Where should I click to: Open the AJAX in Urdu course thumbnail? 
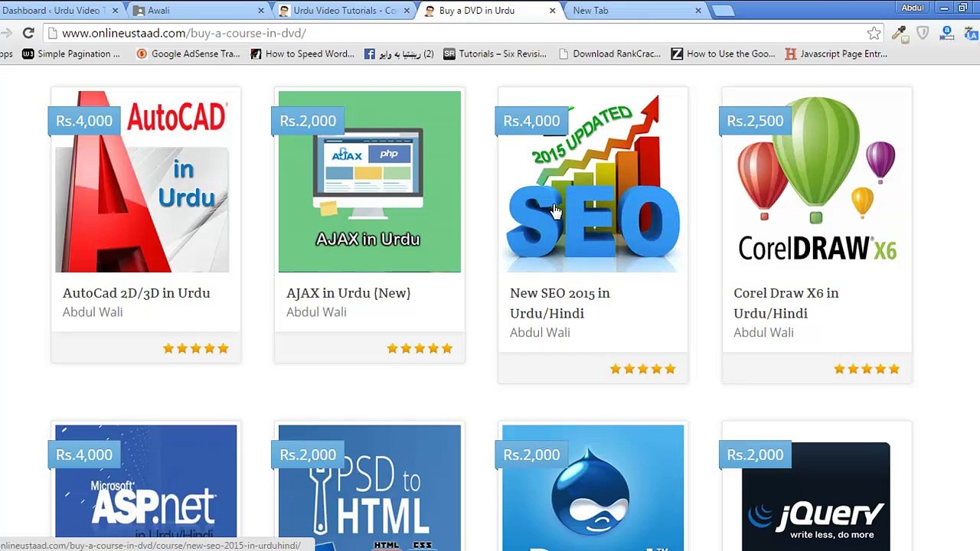click(x=370, y=181)
